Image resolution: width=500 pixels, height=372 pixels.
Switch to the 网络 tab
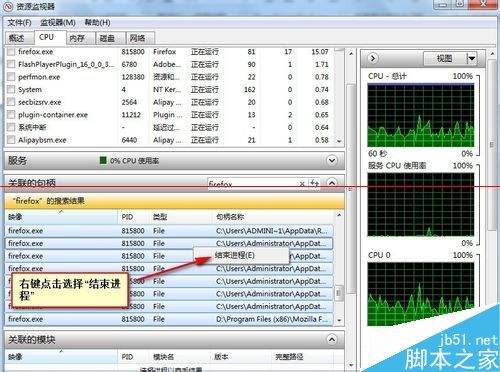[x=140, y=38]
